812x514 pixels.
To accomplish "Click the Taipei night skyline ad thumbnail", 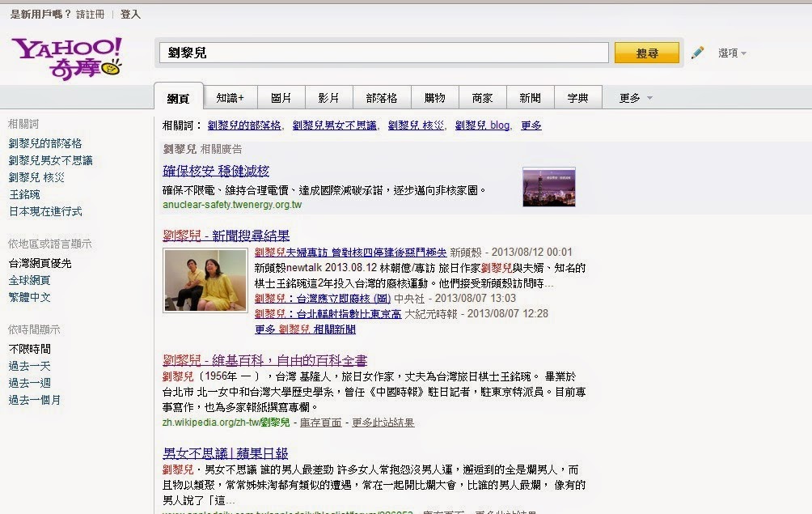I will click(x=549, y=187).
